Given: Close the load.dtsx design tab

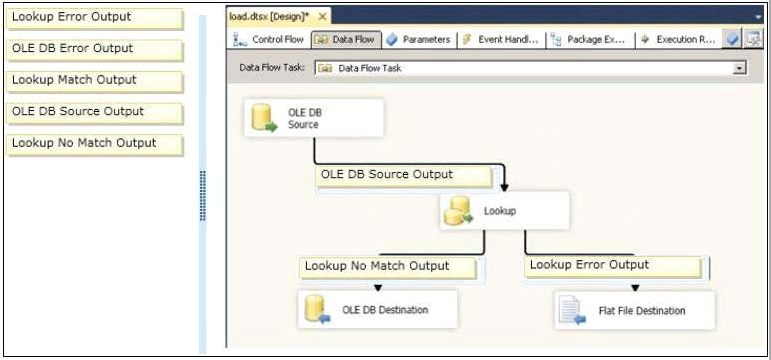Looking at the screenshot, I should click(x=322, y=17).
